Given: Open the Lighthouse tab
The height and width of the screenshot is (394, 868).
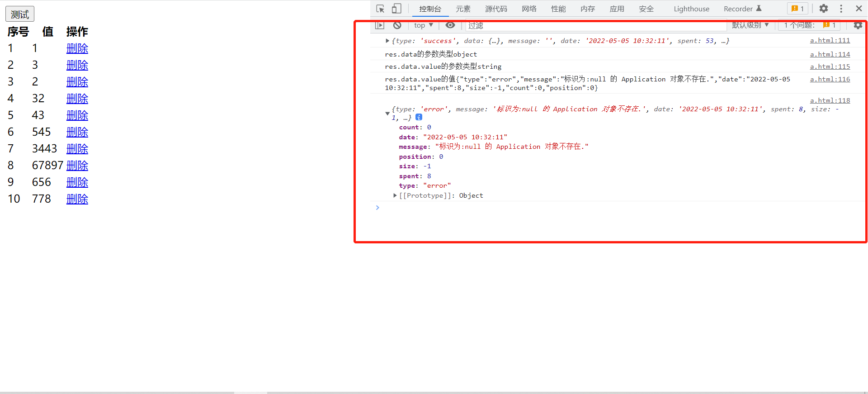Looking at the screenshot, I should 692,9.
